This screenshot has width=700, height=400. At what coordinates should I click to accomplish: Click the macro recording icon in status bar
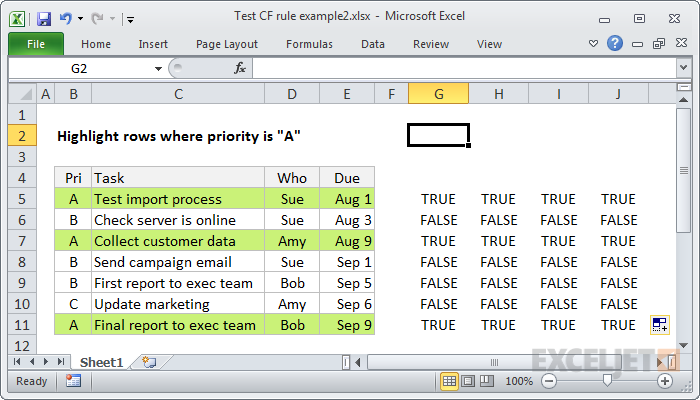coord(73,381)
